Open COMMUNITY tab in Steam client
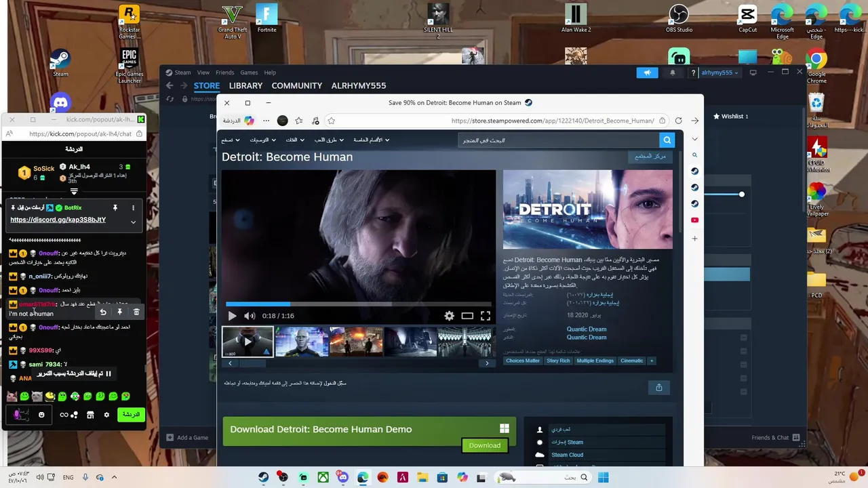 point(297,86)
